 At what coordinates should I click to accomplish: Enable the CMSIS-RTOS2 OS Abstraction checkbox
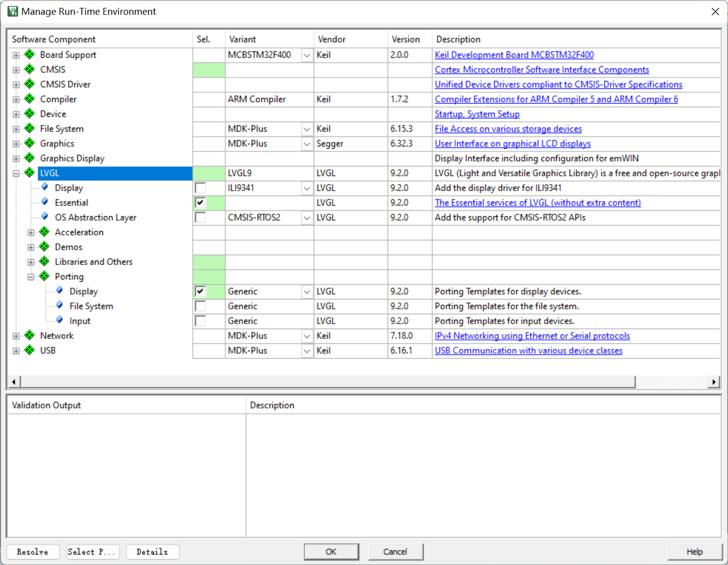(200, 217)
